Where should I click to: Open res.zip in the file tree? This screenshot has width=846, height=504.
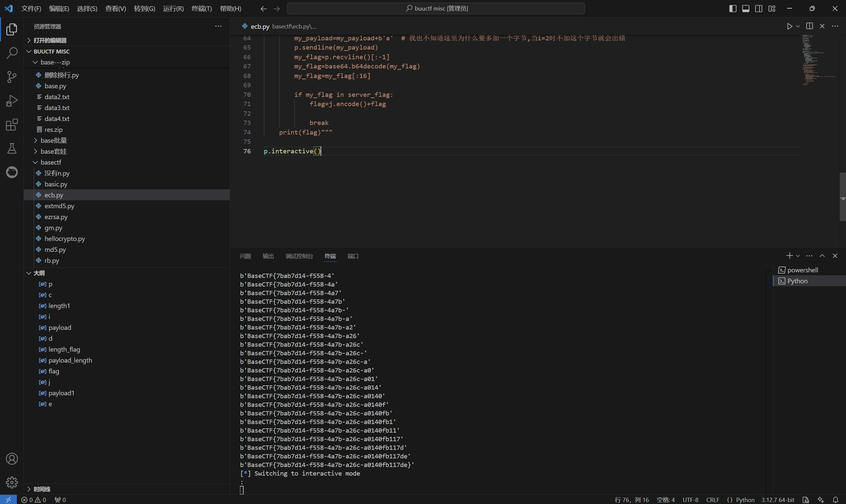[127, 130]
